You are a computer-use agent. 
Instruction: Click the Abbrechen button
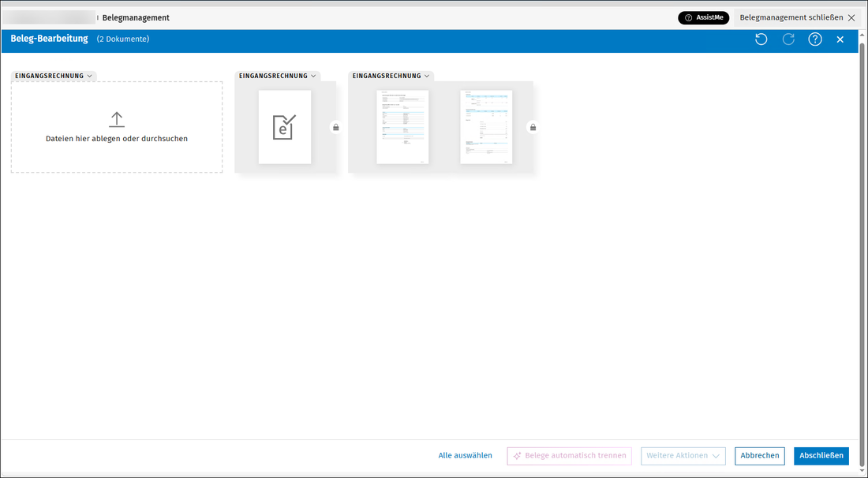click(x=759, y=456)
